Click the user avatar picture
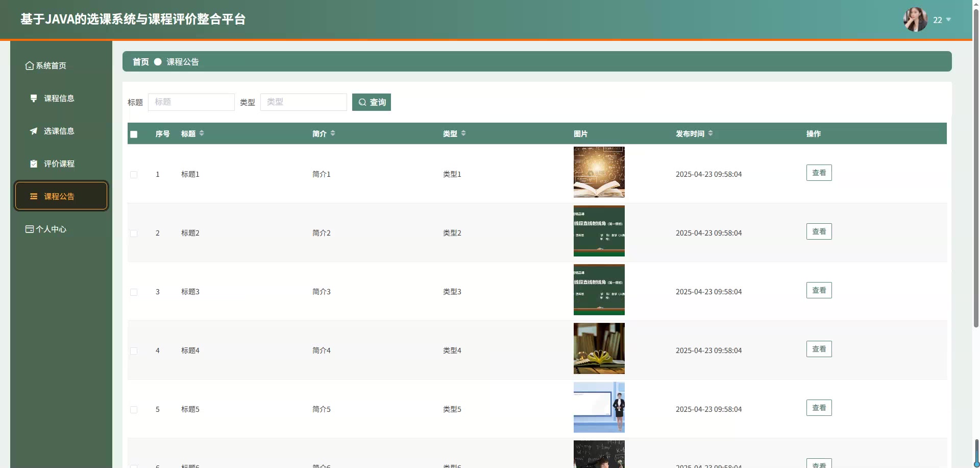 point(915,19)
